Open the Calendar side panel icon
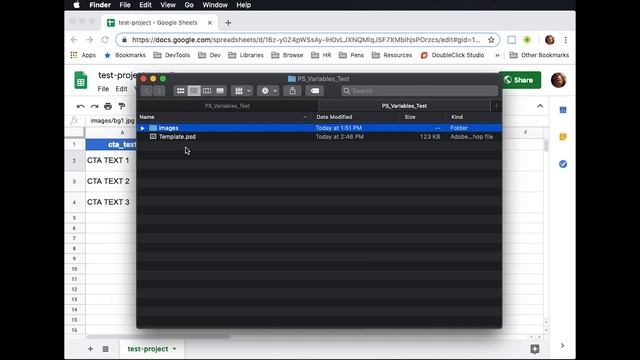640x360 pixels. pyautogui.click(x=563, y=110)
